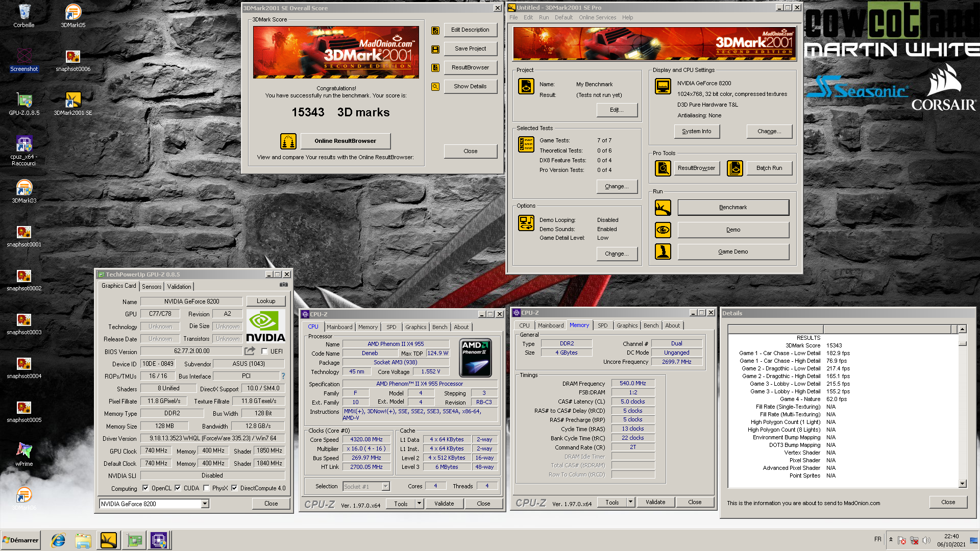The width and height of the screenshot is (980, 551).
Task: Click the Benchmark button in 3DMark2001
Action: tap(733, 208)
